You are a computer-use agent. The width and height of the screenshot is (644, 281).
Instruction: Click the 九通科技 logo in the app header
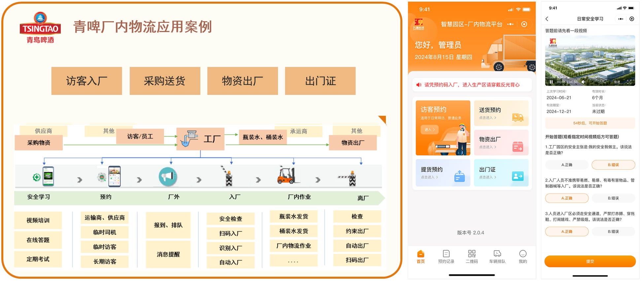[419, 24]
